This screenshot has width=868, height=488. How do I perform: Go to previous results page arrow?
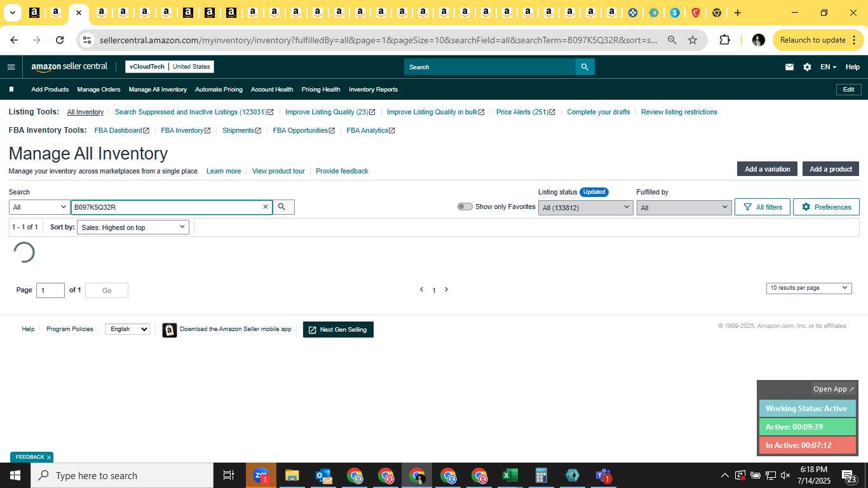click(421, 290)
